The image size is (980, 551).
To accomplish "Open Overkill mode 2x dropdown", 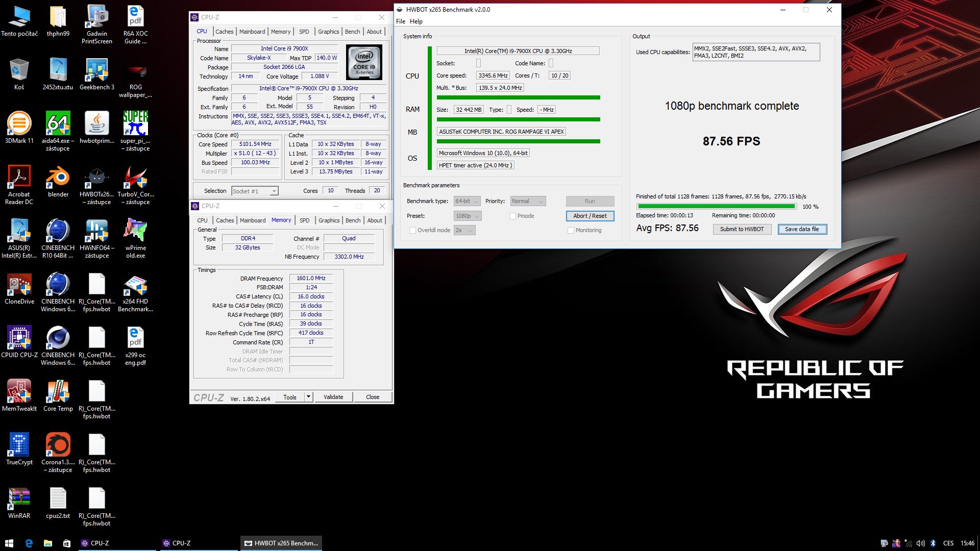I will coord(464,230).
